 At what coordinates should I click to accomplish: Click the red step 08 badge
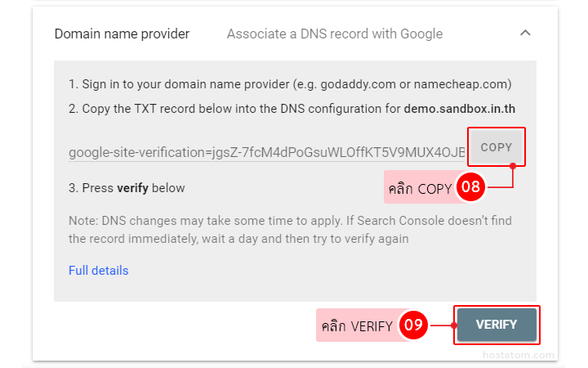point(470,187)
